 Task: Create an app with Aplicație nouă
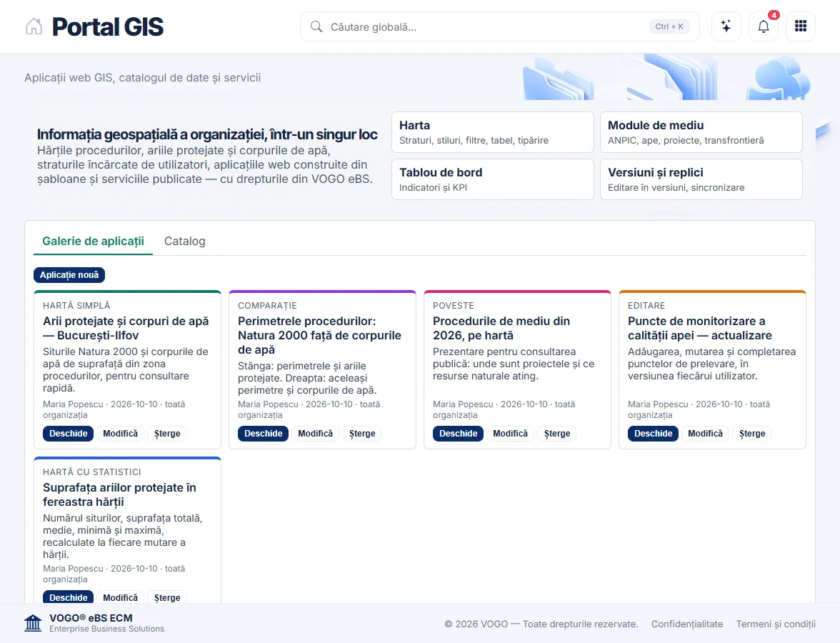pos(69,275)
